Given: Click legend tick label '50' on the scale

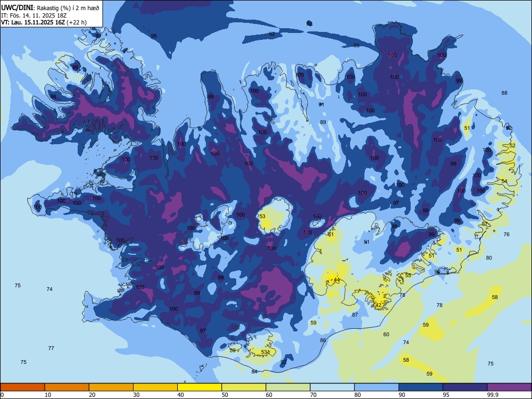Looking at the screenshot, I should (x=225, y=395).
